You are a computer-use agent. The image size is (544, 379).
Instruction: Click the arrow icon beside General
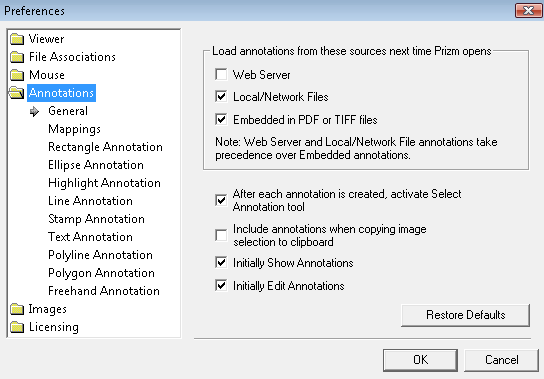(34, 111)
